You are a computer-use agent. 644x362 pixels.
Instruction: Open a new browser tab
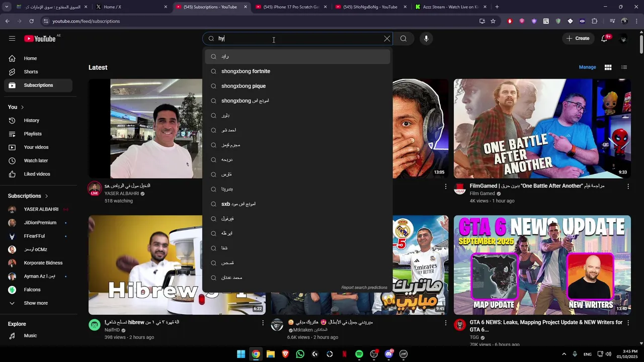point(497,7)
